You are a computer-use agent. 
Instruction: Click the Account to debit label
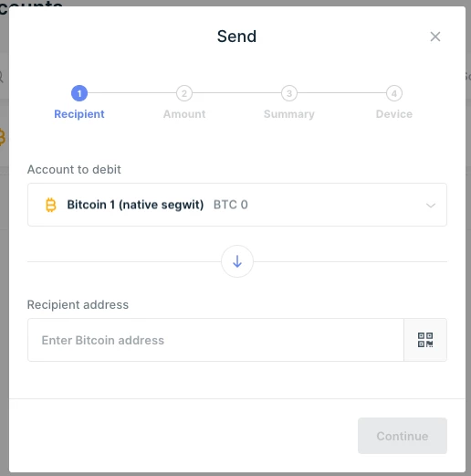click(x=74, y=169)
